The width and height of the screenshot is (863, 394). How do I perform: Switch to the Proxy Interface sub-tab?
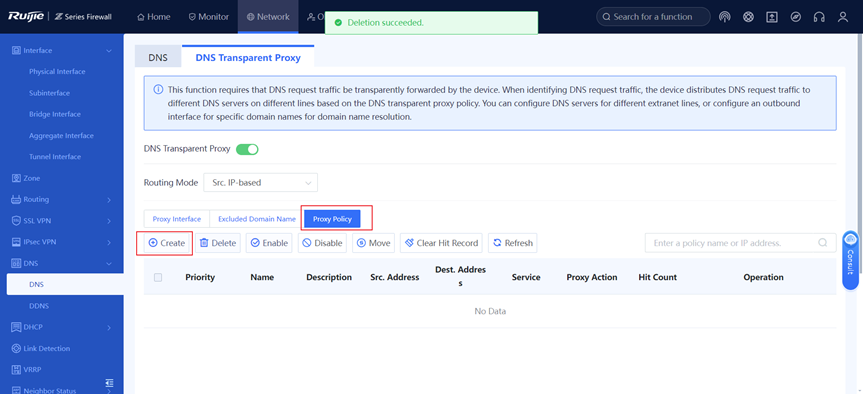pyautogui.click(x=177, y=219)
